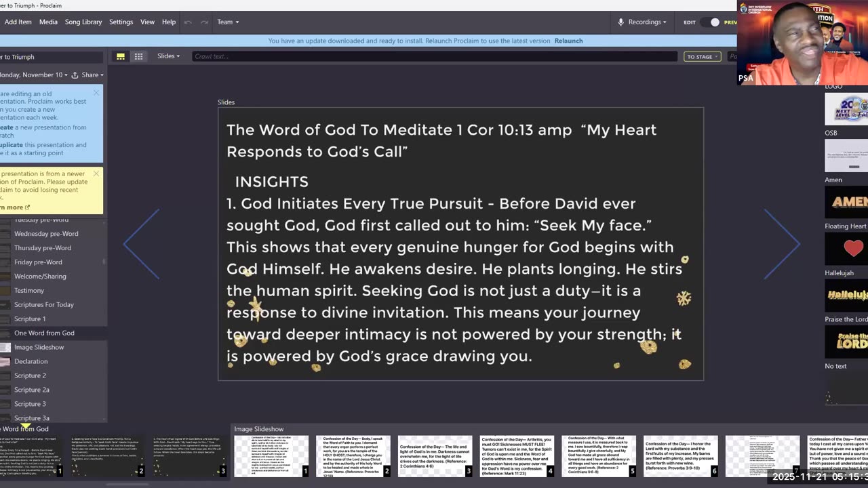The height and width of the screenshot is (488, 868).
Task: Click the microphone Recordings icon
Action: click(x=620, y=22)
